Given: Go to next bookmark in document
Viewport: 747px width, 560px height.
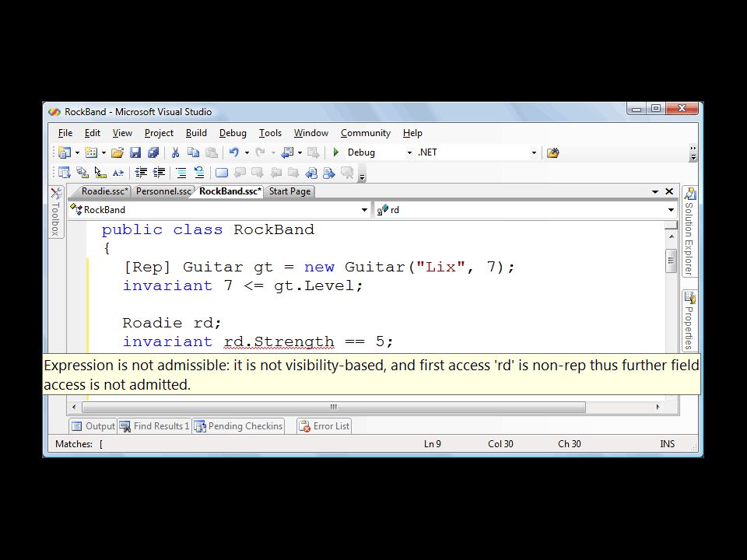Looking at the screenshot, I should pos(328,173).
